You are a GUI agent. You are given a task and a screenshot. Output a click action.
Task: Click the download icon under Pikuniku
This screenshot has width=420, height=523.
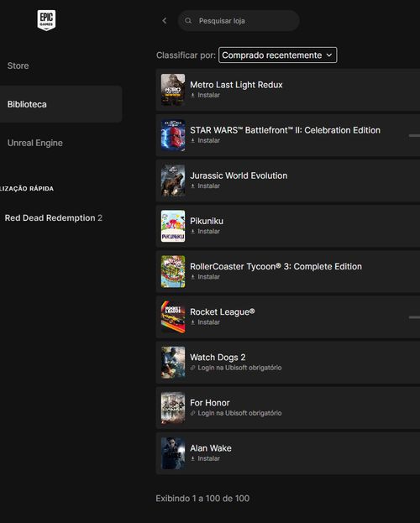(192, 231)
